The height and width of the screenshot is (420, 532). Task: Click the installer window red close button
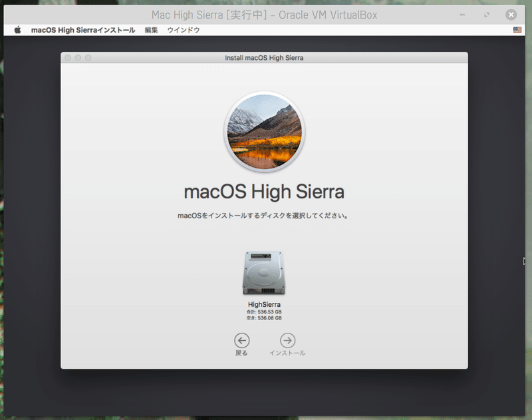click(68, 58)
